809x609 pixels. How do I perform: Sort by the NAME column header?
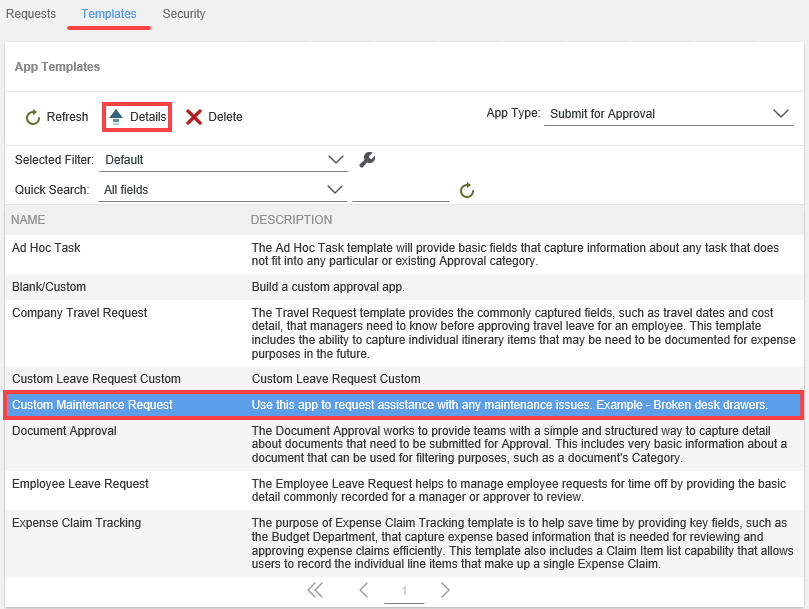(x=29, y=220)
